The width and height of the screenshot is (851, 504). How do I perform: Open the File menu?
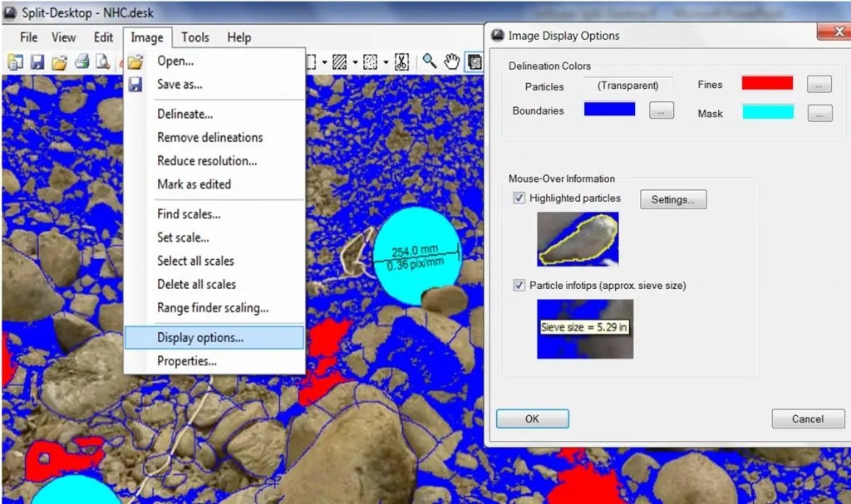click(29, 37)
